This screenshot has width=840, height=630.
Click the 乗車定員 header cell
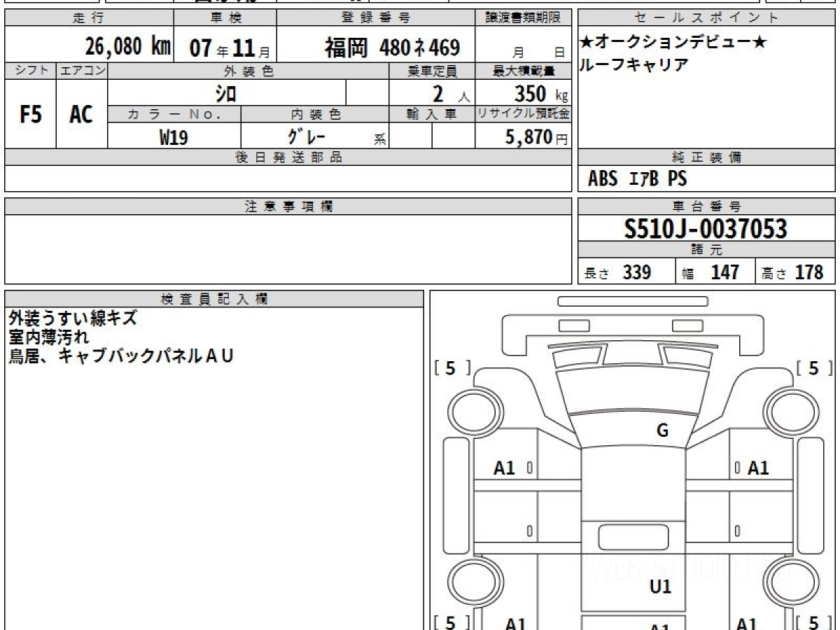point(432,71)
